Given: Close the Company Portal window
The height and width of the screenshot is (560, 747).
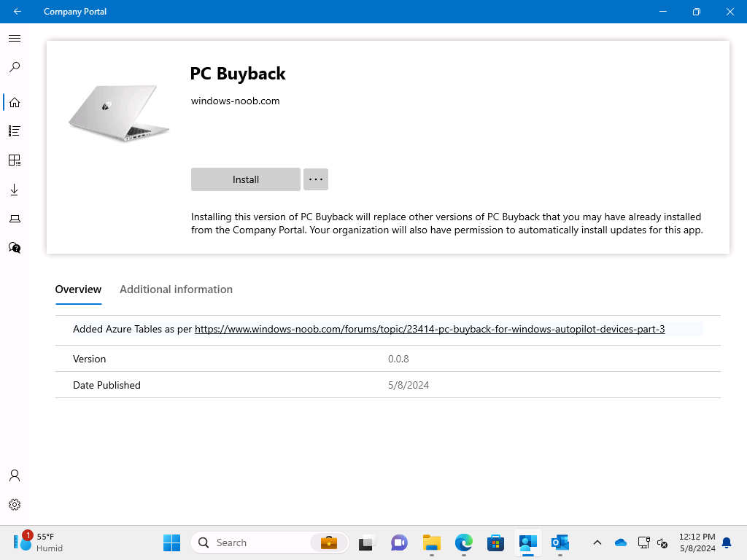Looking at the screenshot, I should 729,12.
